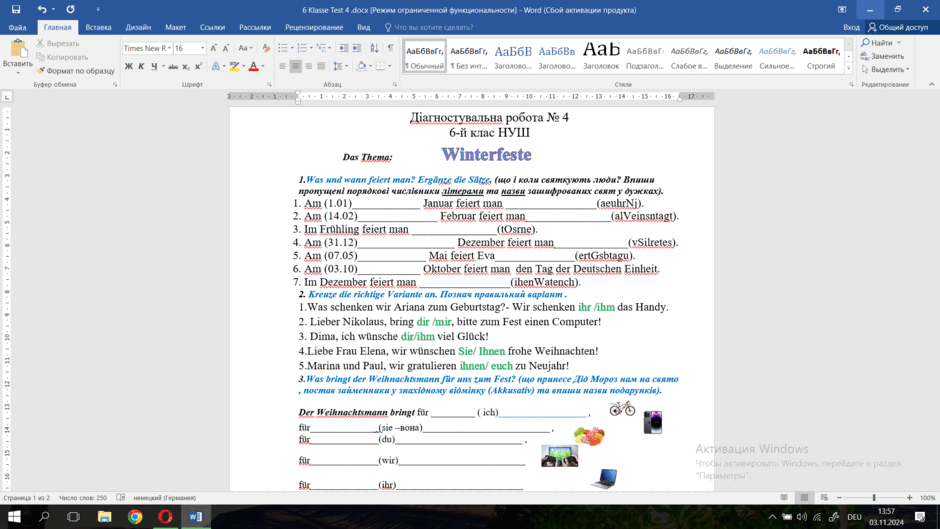The image size is (940, 529).
Task: Open the Рецензирование ribbon tab
Action: coord(314,27)
